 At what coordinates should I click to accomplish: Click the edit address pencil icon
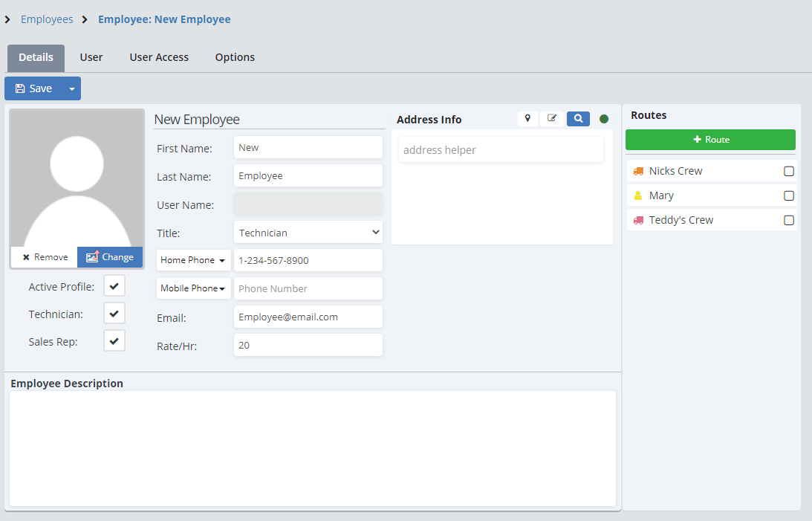(x=552, y=119)
